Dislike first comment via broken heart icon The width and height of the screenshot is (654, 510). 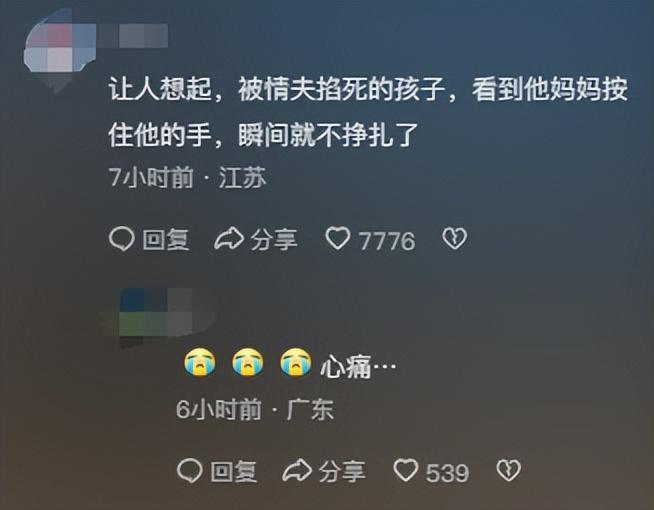[454, 239]
